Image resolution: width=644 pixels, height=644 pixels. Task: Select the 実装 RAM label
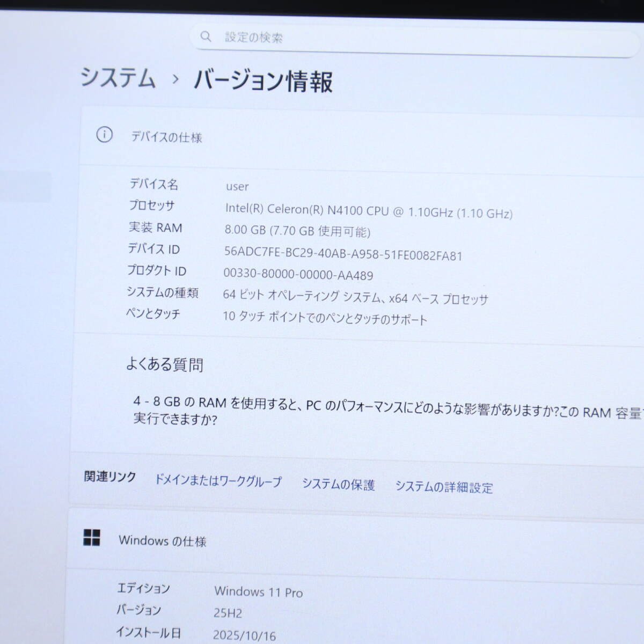pyautogui.click(x=155, y=227)
